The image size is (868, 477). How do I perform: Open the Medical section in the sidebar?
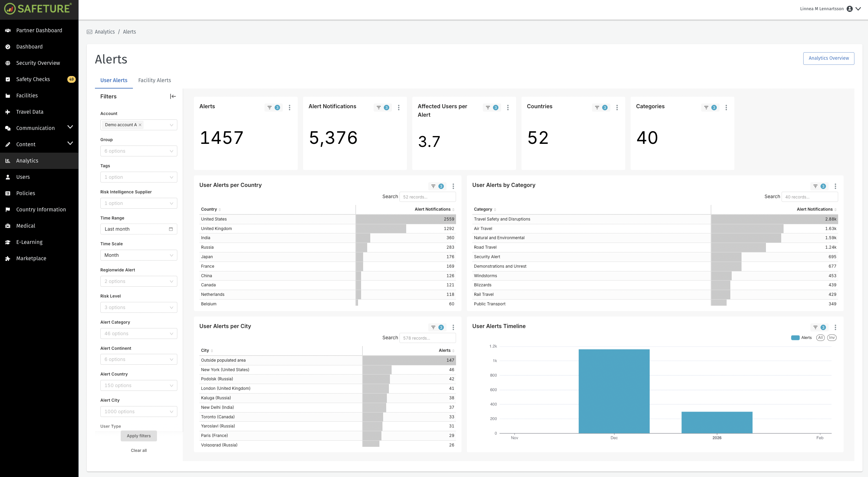[x=25, y=226]
